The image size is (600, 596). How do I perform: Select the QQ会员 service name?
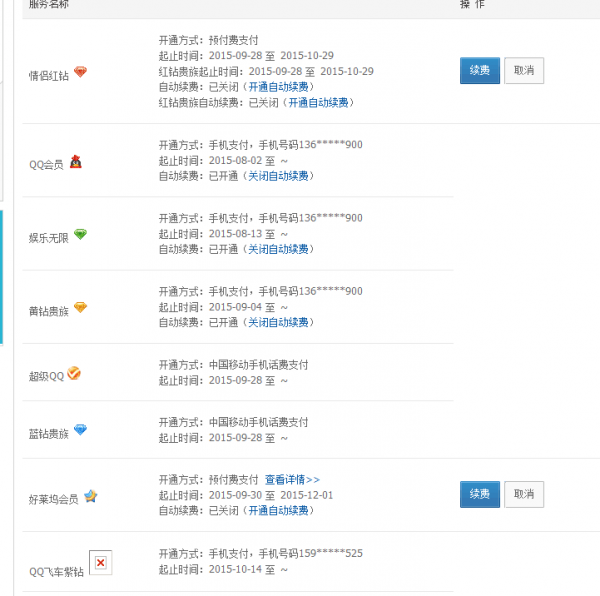(x=46, y=165)
